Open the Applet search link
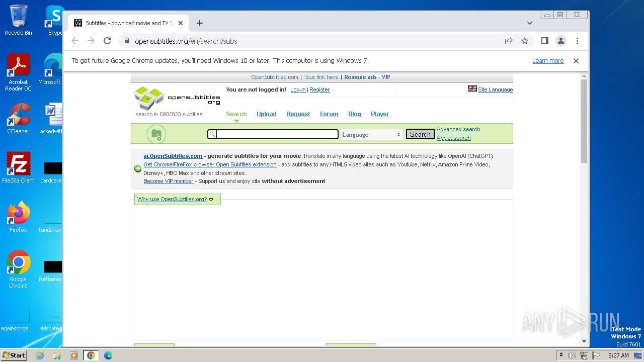Image resolution: width=644 pixels, height=362 pixels. 453,138
